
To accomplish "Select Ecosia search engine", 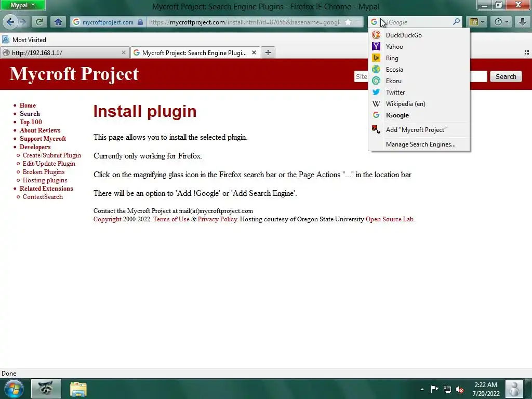I will tap(419, 70).
